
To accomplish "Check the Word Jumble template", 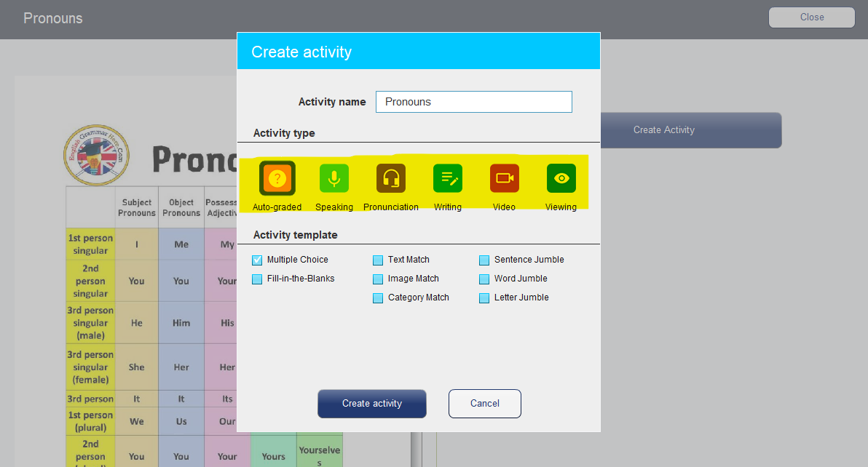I will click(x=484, y=279).
